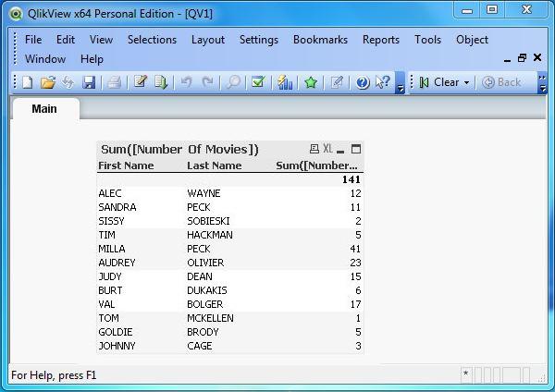Viewport: 555px width, 392px height.
Task: Select MCKELLEN last name cell
Action: [x=210, y=318]
